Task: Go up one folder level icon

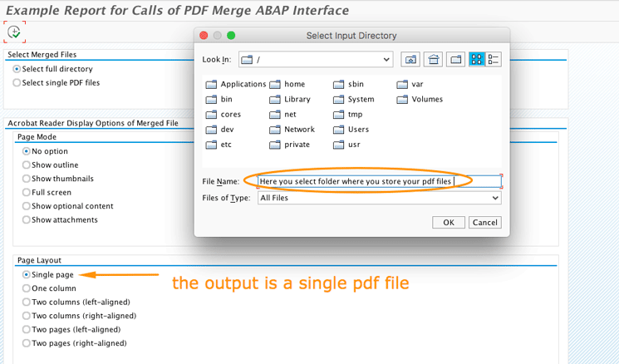Action: point(410,60)
